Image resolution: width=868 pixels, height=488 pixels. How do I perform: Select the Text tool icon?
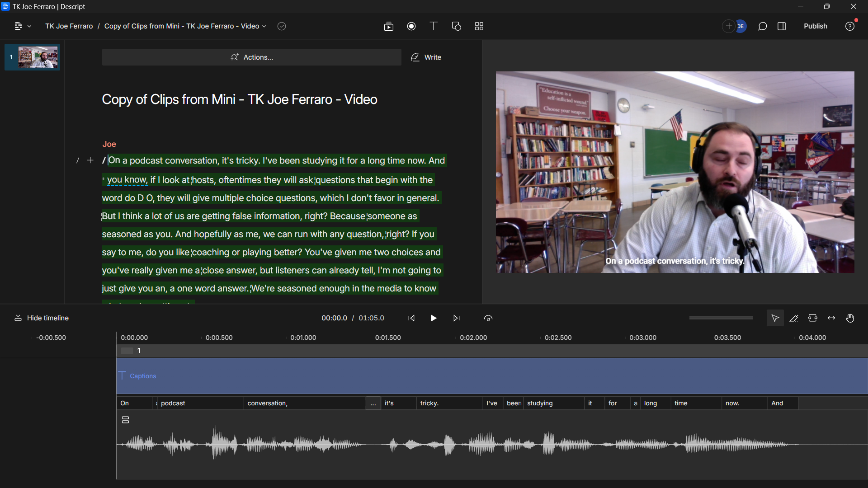(x=434, y=26)
